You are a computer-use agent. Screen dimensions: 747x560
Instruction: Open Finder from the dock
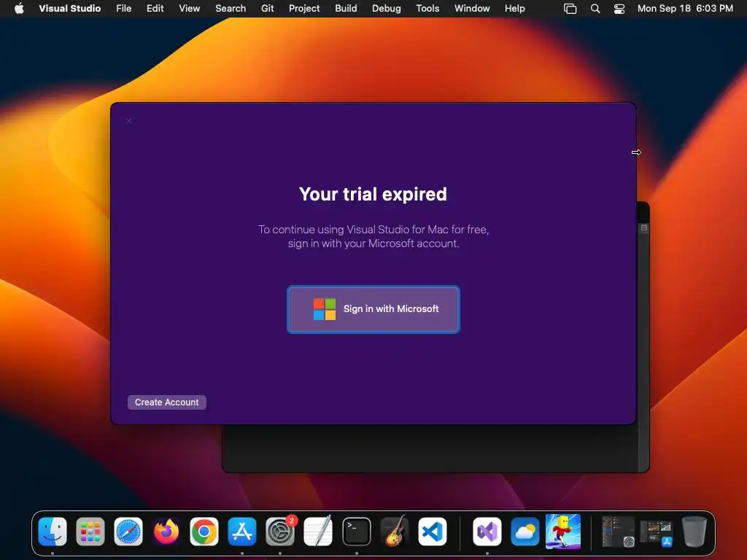[x=53, y=532]
